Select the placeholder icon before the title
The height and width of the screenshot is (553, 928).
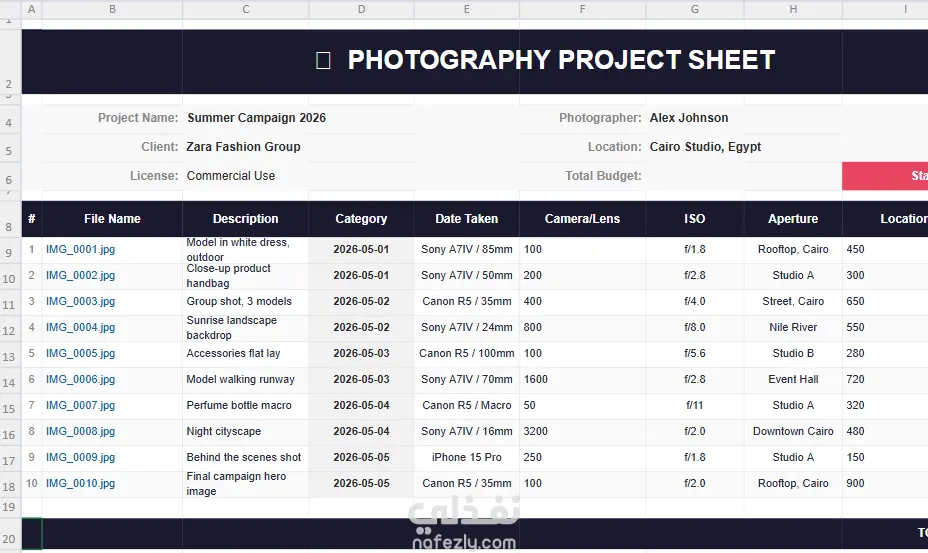(x=323, y=60)
